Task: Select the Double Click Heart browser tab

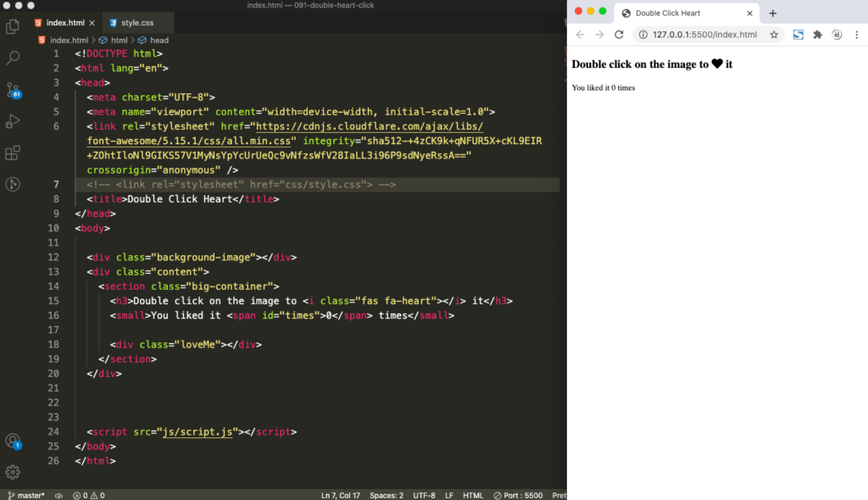Action: click(x=687, y=14)
